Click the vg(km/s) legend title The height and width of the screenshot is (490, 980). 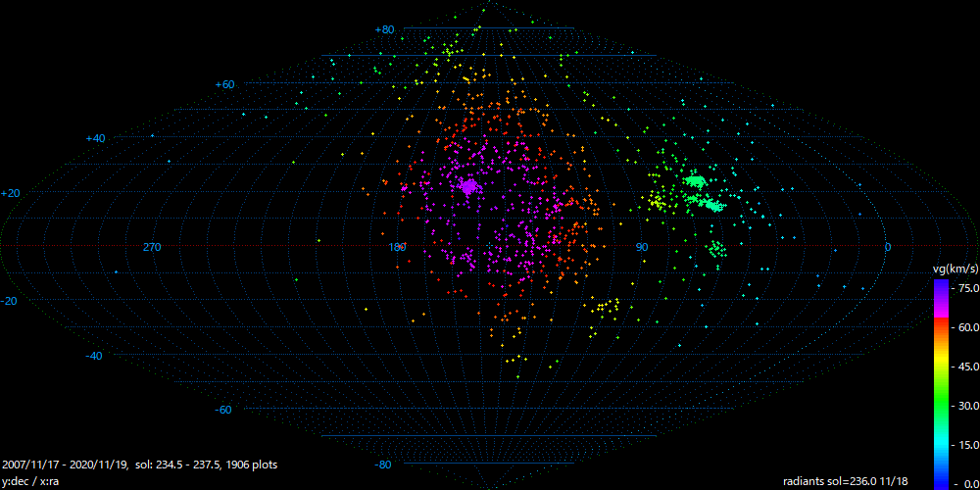pos(954,269)
